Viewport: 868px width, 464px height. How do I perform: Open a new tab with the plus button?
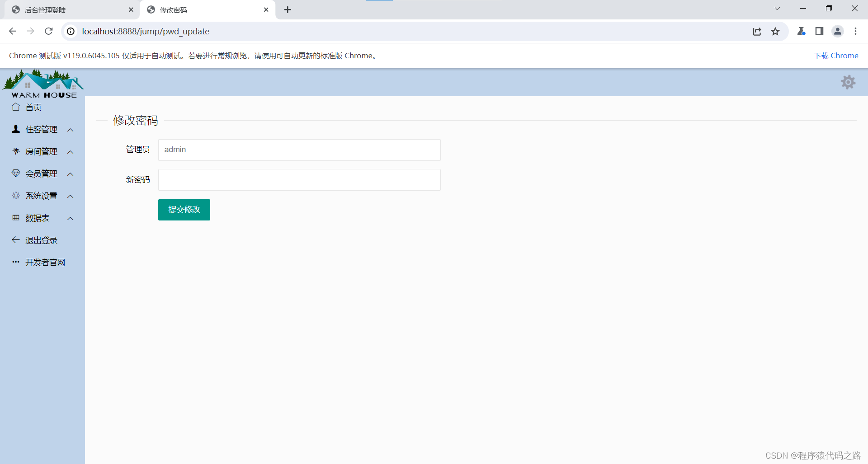(x=288, y=10)
